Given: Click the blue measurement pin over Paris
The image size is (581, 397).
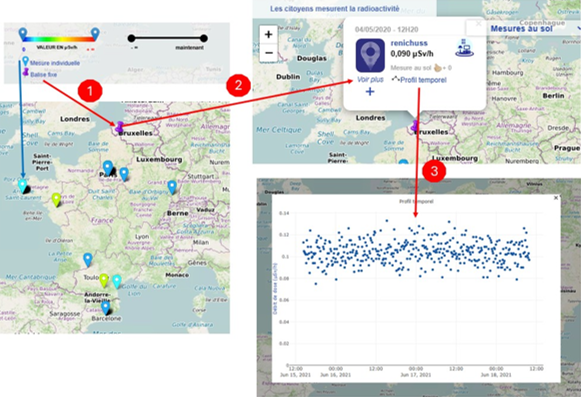Looking at the screenshot, I should coord(108,168).
